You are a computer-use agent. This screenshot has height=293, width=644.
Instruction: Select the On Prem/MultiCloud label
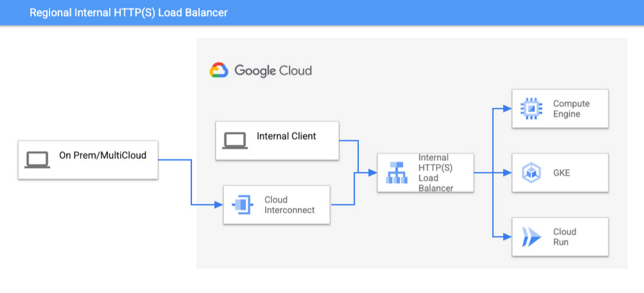[103, 155]
